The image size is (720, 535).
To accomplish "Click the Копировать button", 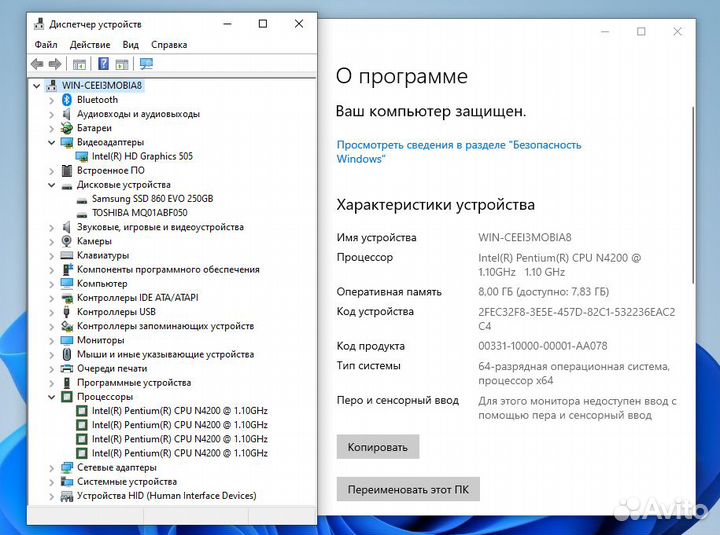I will click(377, 447).
